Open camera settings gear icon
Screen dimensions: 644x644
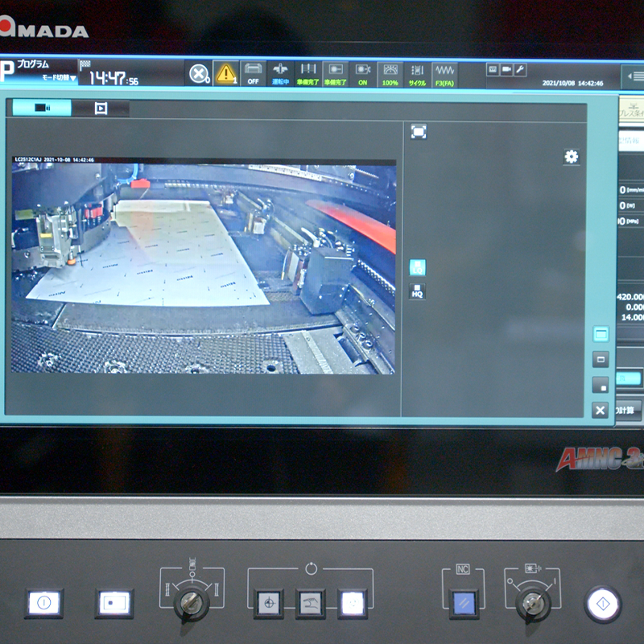[572, 156]
